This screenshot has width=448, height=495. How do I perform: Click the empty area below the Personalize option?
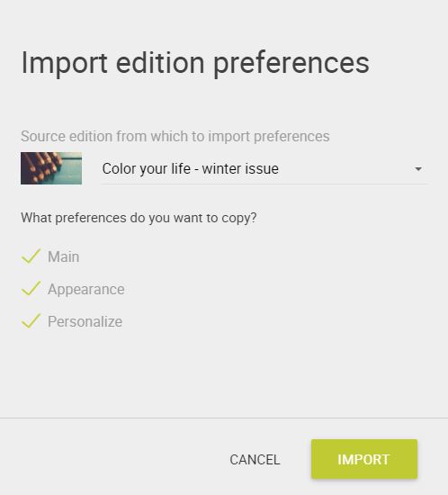point(224,374)
